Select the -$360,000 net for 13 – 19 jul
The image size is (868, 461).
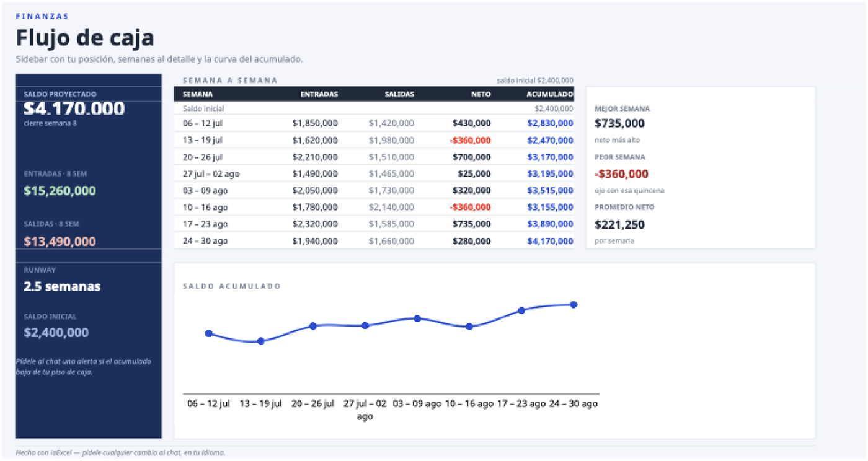coord(470,140)
